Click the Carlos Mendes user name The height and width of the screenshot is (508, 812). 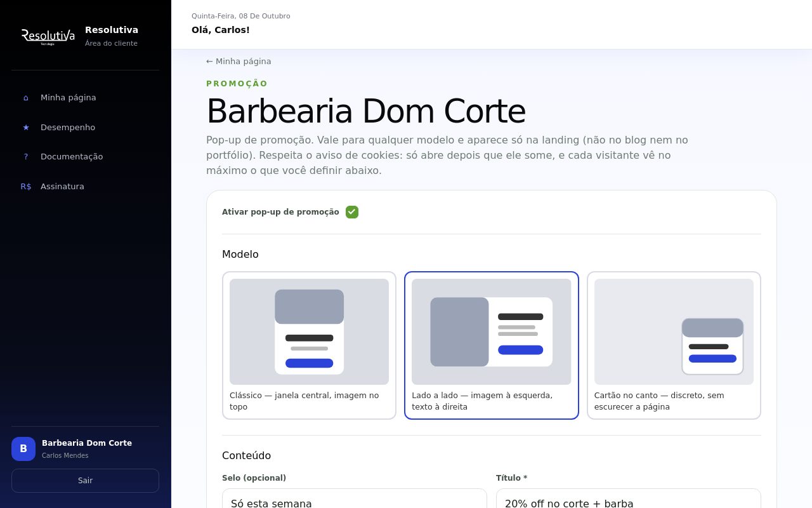[x=65, y=456]
